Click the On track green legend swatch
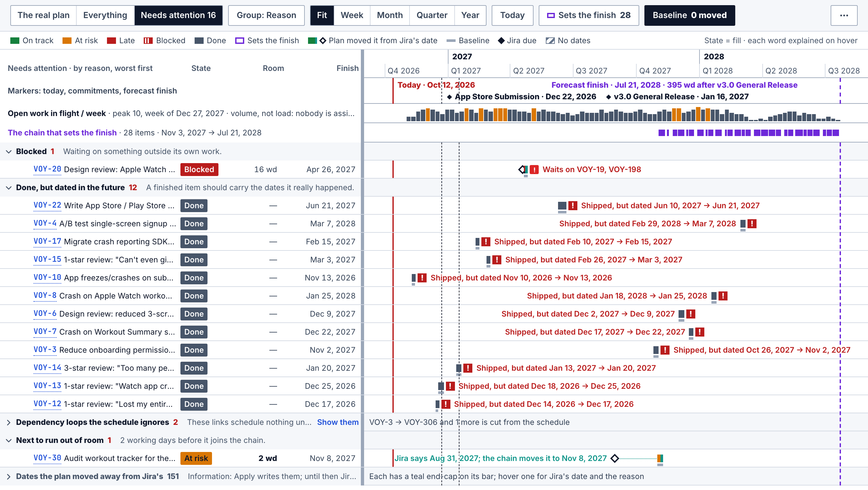Viewport: 868px width, 490px height. pyautogui.click(x=15, y=41)
